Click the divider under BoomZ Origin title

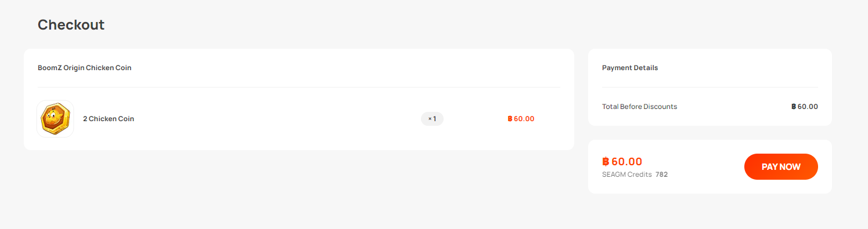[299, 87]
